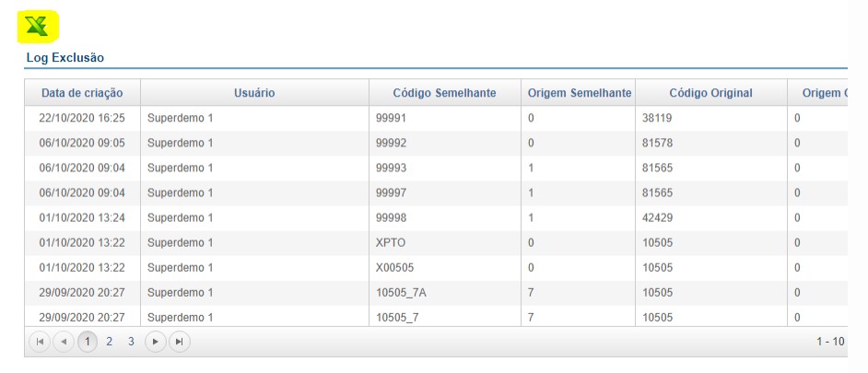This screenshot has width=868, height=373.
Task: Export the log with the Excel icon
Action: (x=38, y=26)
